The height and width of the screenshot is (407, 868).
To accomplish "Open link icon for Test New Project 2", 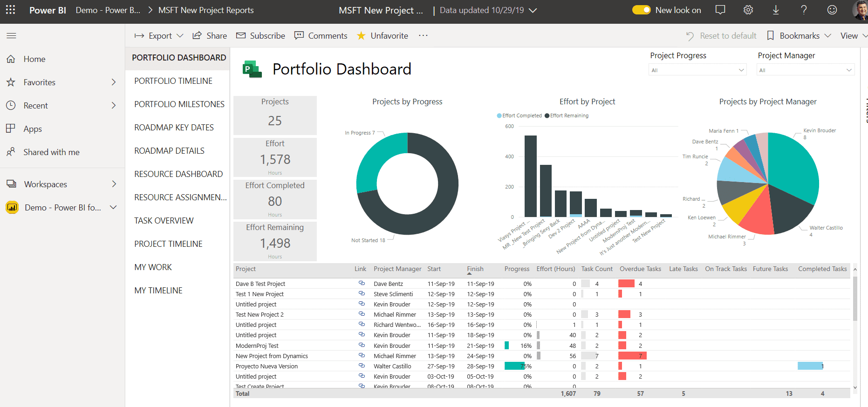I will click(362, 314).
